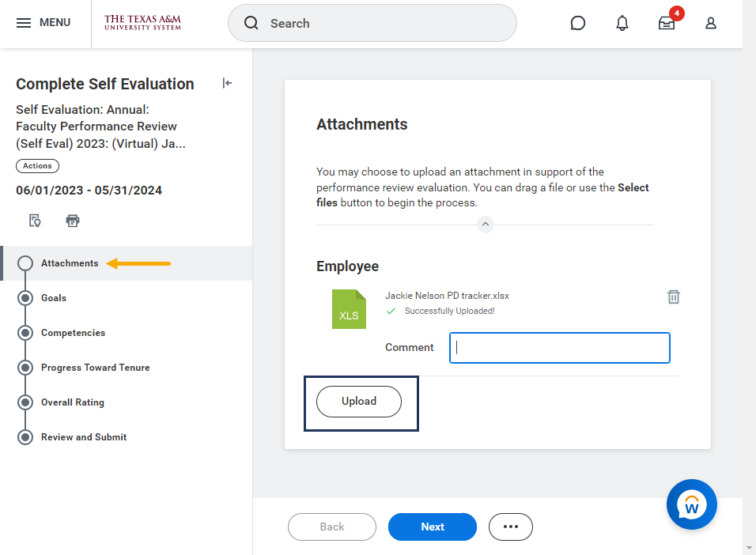
Task: Open the Workday assistant floating button
Action: [x=692, y=504]
